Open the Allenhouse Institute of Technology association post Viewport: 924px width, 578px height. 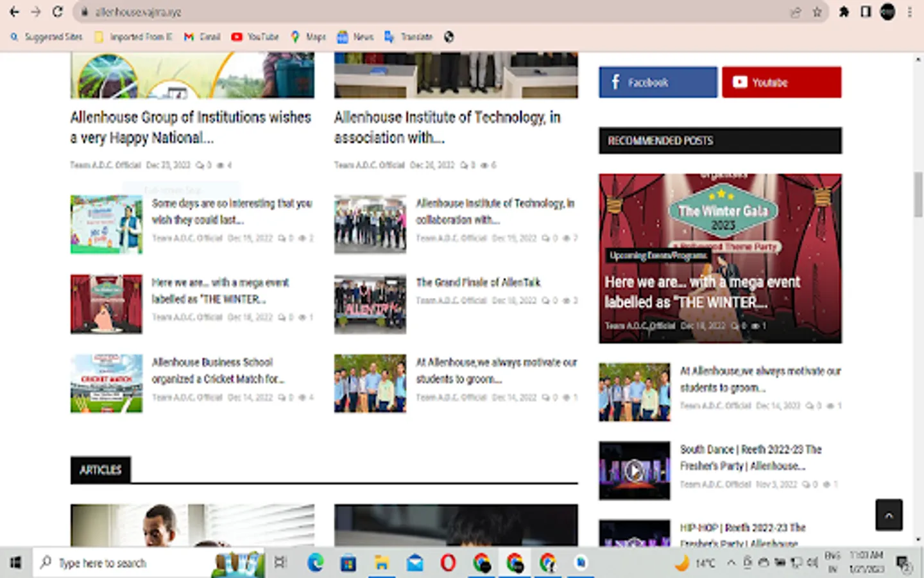447,127
